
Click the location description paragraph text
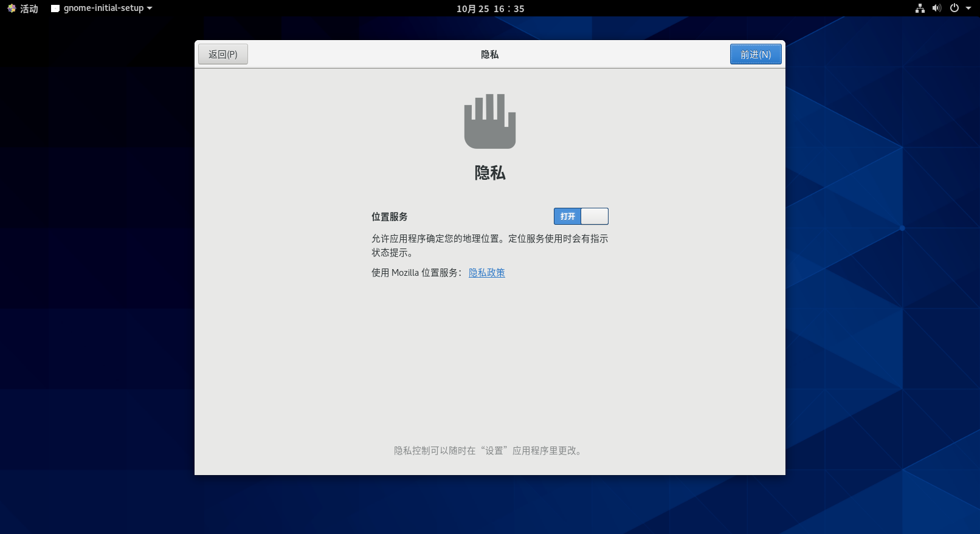tap(490, 245)
